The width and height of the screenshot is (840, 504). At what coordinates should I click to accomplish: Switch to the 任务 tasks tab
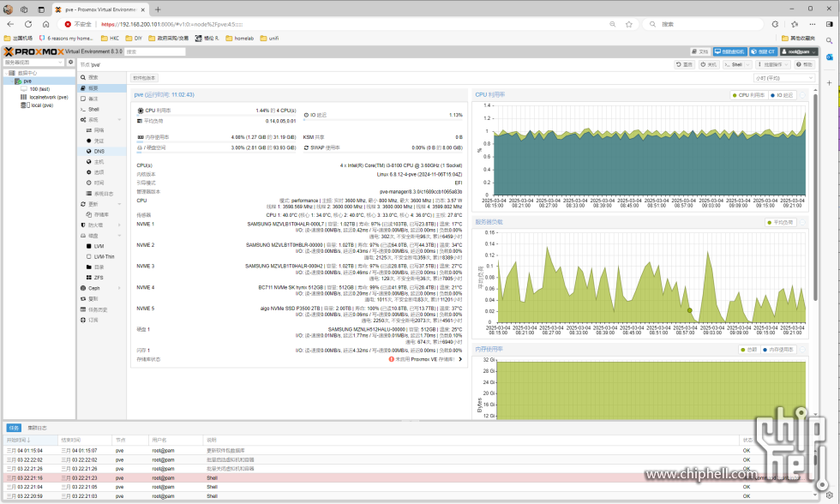click(x=14, y=428)
